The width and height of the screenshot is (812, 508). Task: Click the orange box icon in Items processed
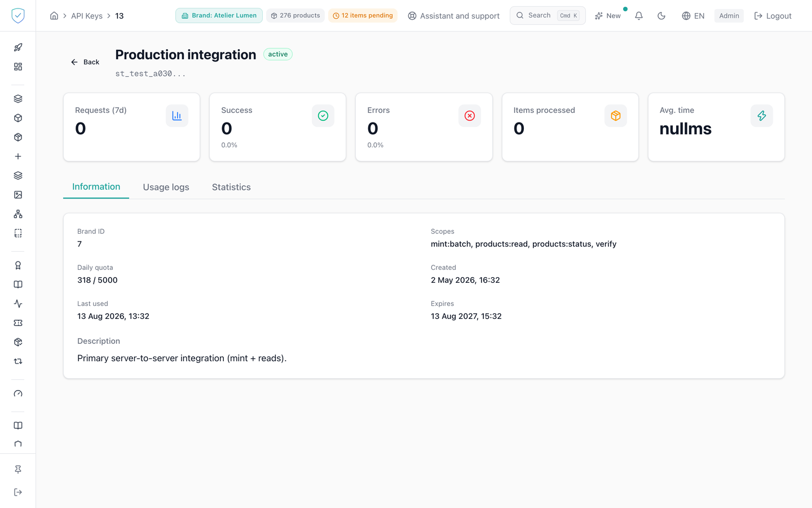pyautogui.click(x=616, y=116)
